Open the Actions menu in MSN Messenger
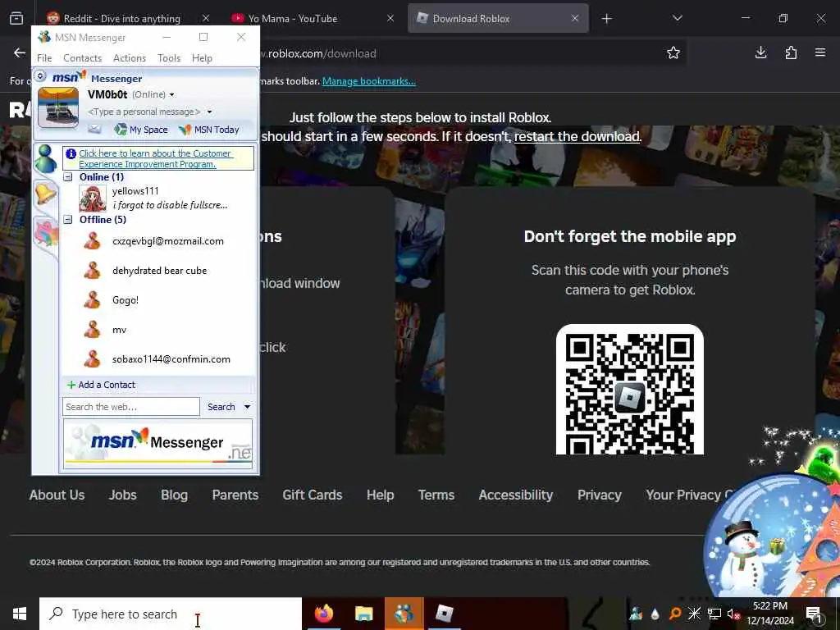The width and height of the screenshot is (840, 630). point(130,58)
